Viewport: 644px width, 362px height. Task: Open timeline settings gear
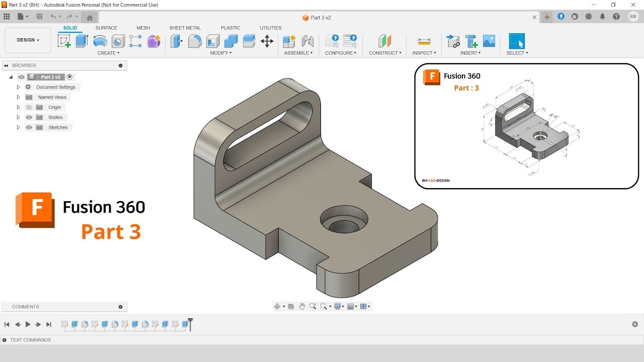point(635,324)
